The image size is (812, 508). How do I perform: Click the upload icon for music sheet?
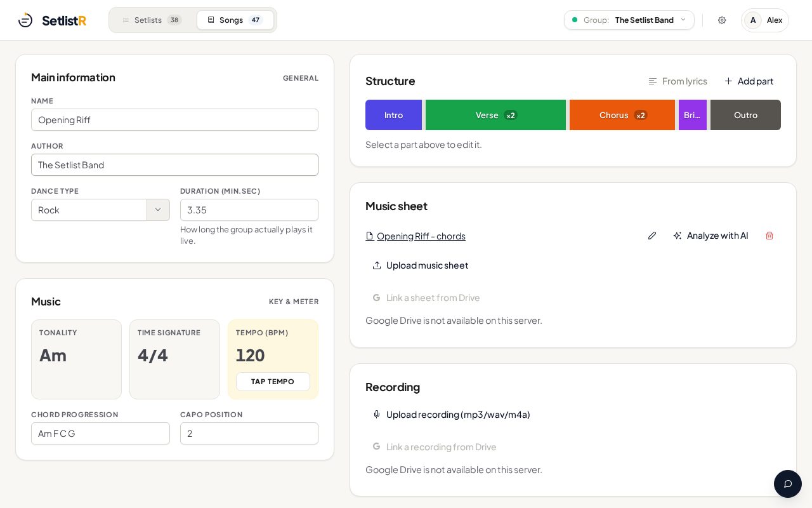377,265
